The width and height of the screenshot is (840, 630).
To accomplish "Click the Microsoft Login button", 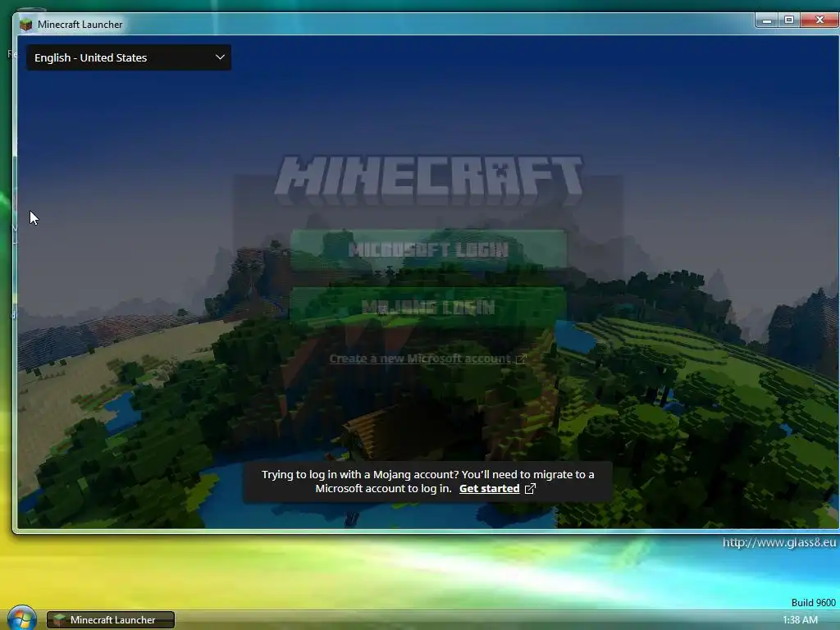I will pyautogui.click(x=428, y=249).
